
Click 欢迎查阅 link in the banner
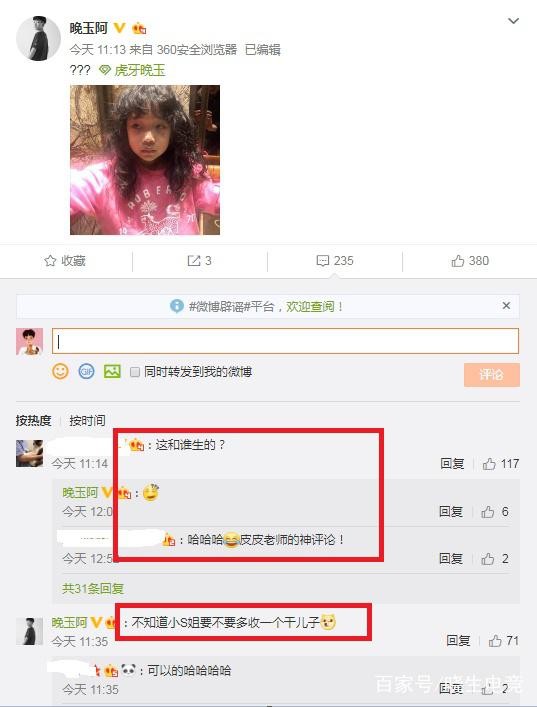point(310,307)
